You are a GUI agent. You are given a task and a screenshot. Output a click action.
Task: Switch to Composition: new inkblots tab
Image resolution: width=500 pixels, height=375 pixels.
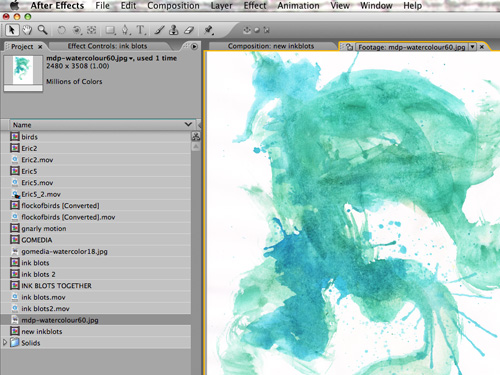[271, 46]
